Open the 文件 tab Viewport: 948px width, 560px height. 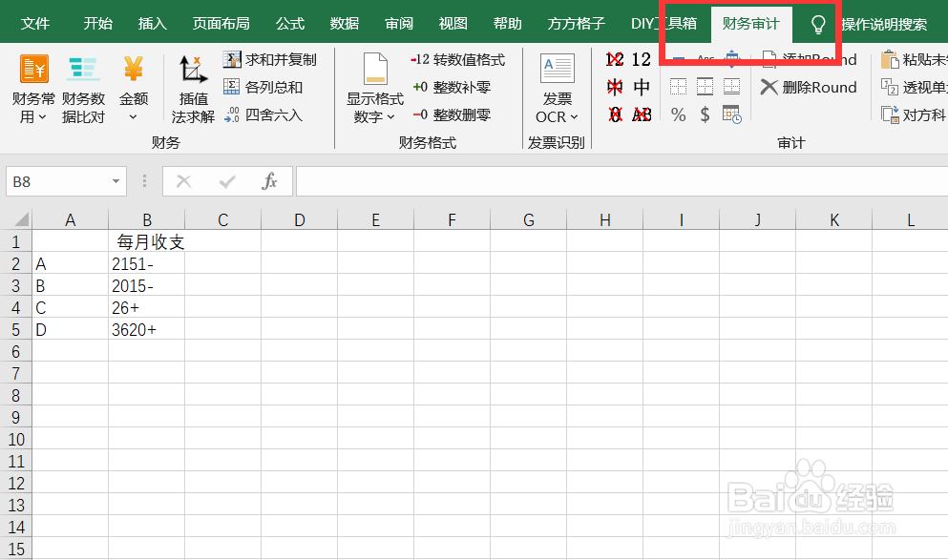[x=35, y=24]
